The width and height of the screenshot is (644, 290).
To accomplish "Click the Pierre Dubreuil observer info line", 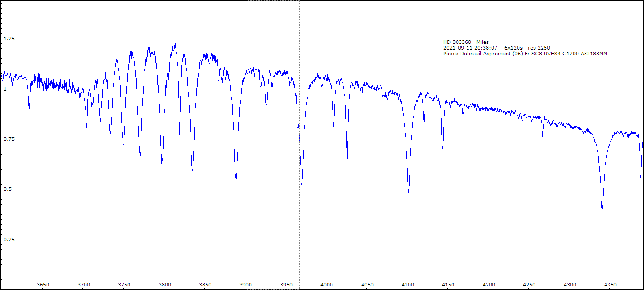I will 525,54.
